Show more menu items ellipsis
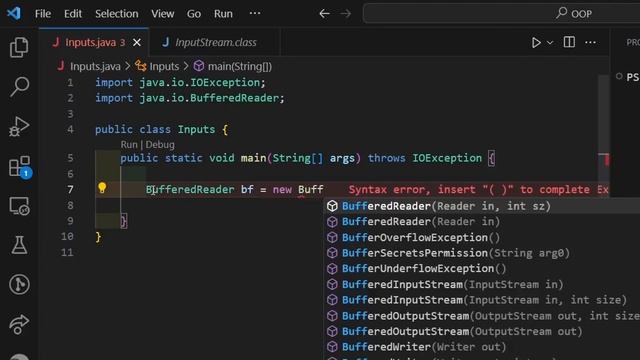 tap(255, 13)
